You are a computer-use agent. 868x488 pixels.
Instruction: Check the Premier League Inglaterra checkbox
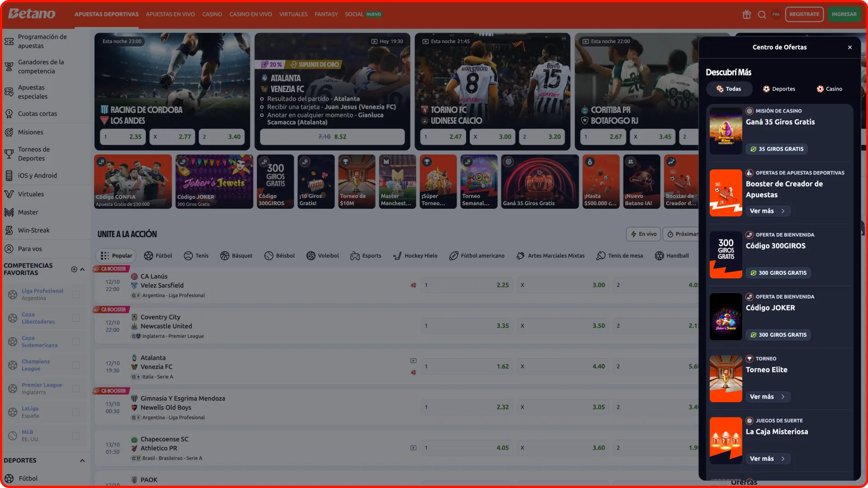click(76, 389)
